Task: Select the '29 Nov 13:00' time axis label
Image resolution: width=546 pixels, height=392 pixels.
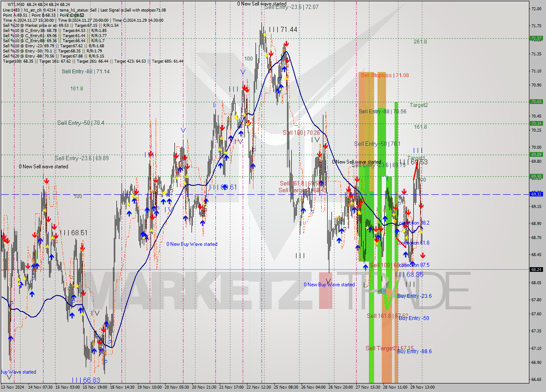Action: pos(422,387)
